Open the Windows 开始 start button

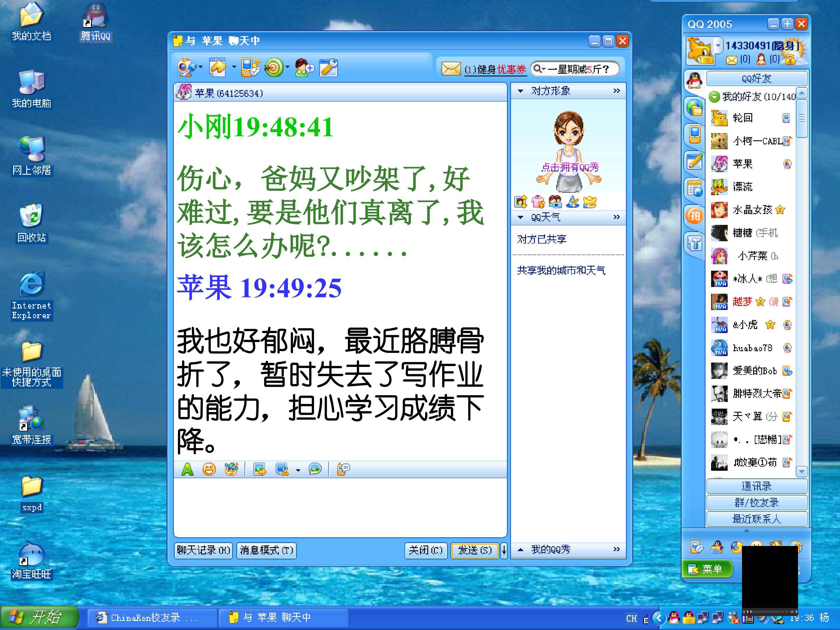(x=39, y=618)
